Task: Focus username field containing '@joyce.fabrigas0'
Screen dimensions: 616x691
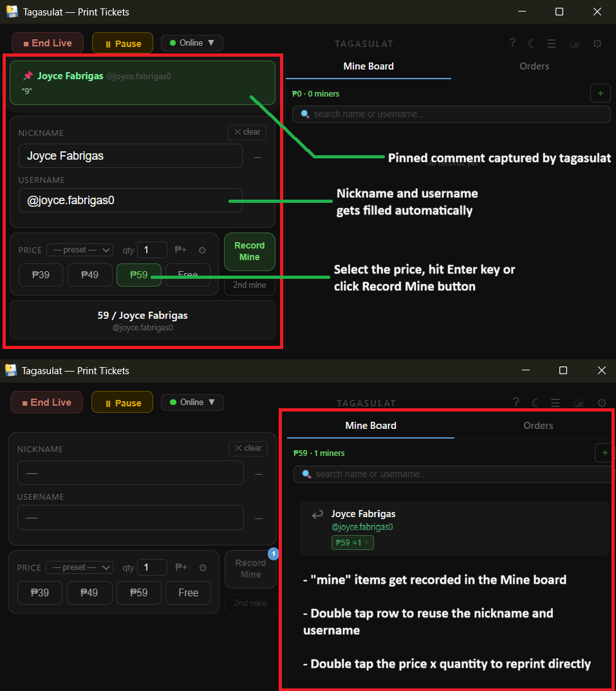Action: coord(131,200)
